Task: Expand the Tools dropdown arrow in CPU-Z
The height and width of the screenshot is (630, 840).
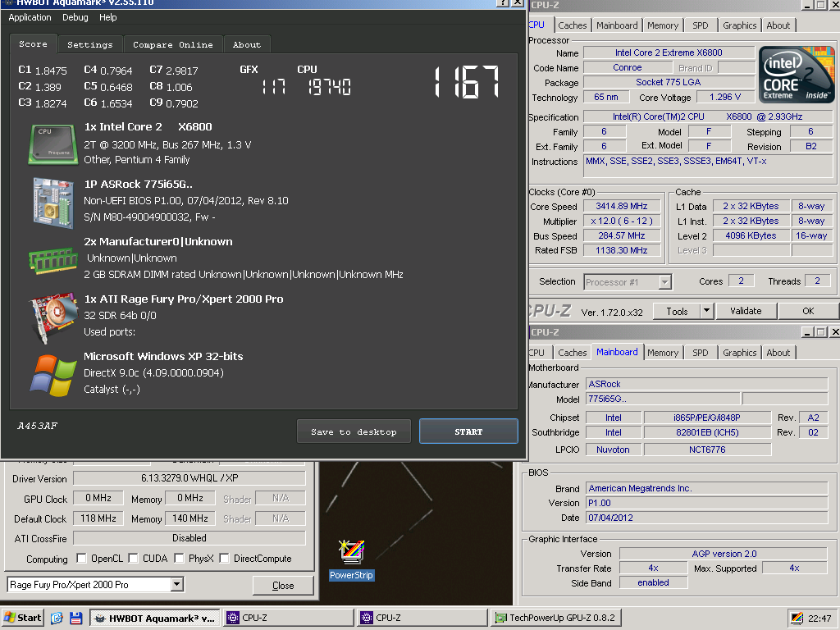Action: (706, 311)
